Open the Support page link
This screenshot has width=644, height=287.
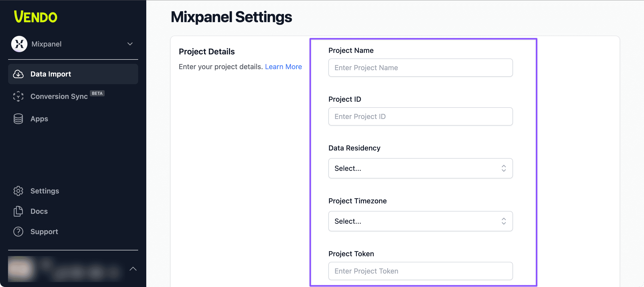pos(44,232)
